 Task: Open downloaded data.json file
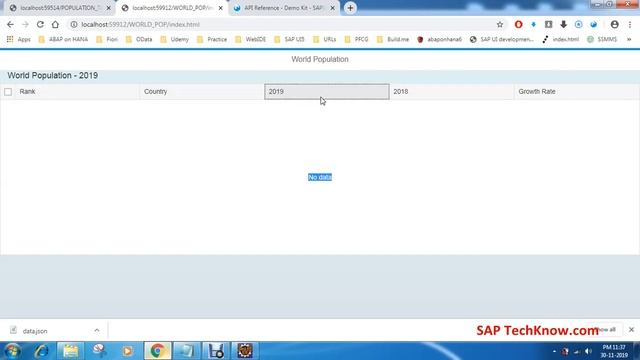(x=35, y=331)
